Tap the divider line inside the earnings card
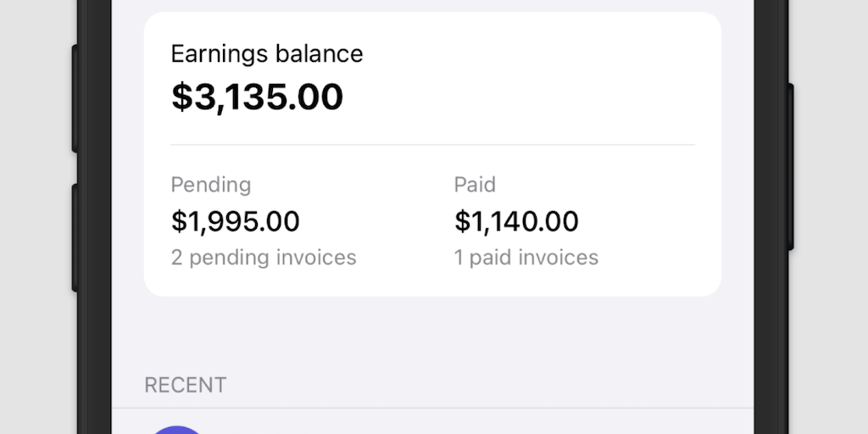The width and height of the screenshot is (868, 434). (x=432, y=145)
